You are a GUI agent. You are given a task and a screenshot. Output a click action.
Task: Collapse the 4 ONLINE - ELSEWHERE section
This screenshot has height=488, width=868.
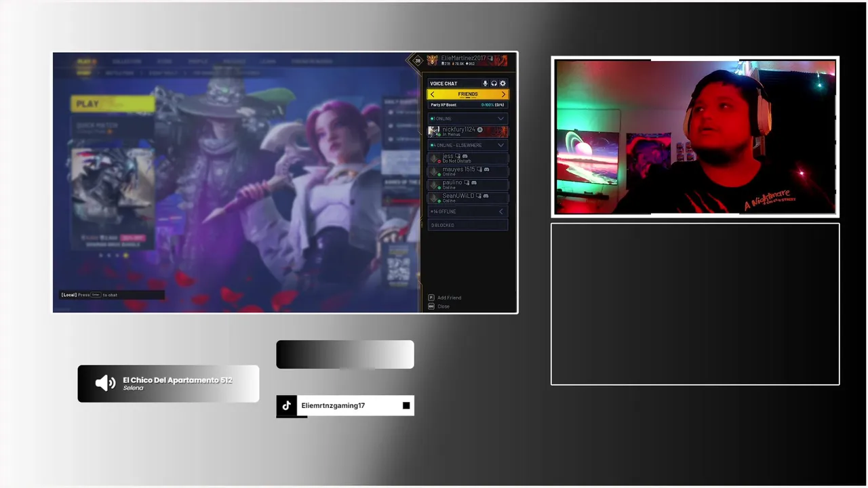(x=468, y=145)
